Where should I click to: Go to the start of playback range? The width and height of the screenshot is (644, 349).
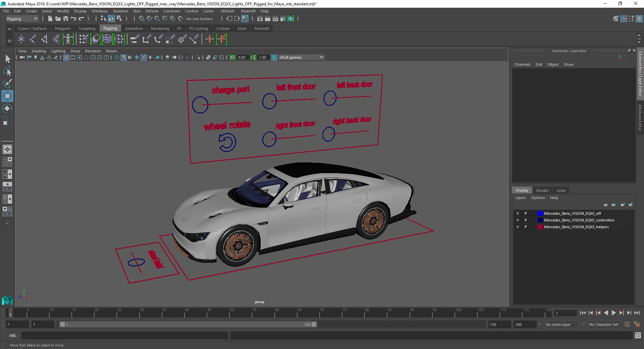(583, 313)
